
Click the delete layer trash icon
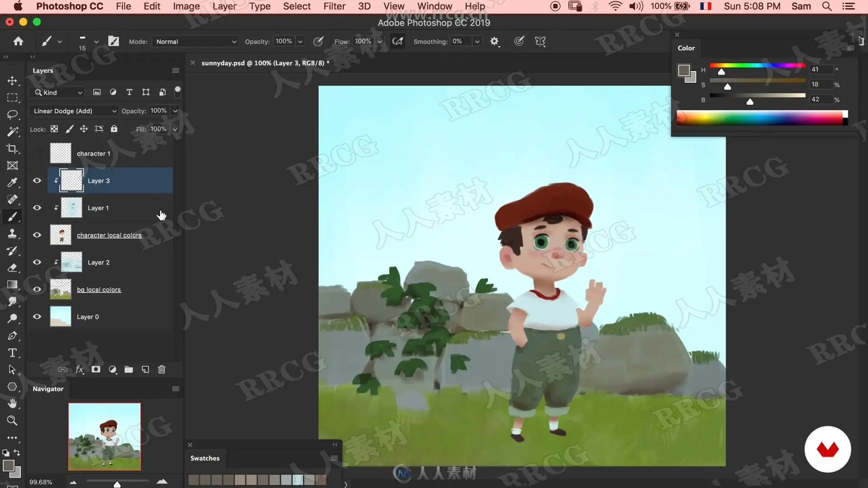tap(161, 370)
